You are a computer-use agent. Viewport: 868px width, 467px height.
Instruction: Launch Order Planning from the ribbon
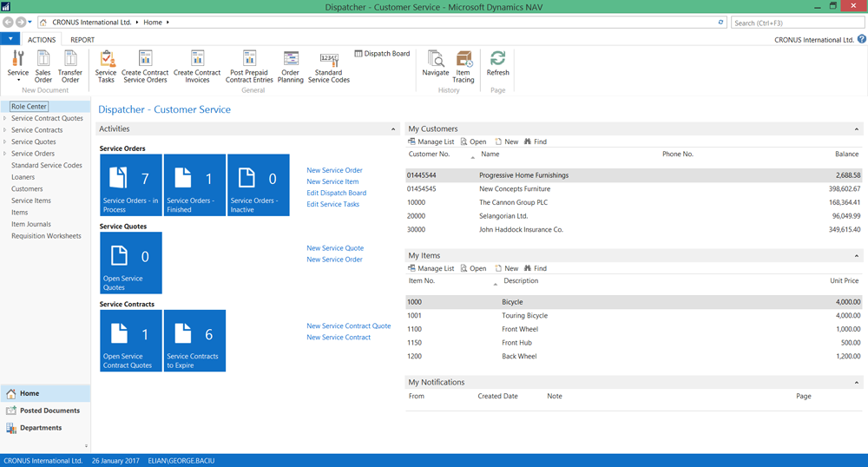click(291, 66)
